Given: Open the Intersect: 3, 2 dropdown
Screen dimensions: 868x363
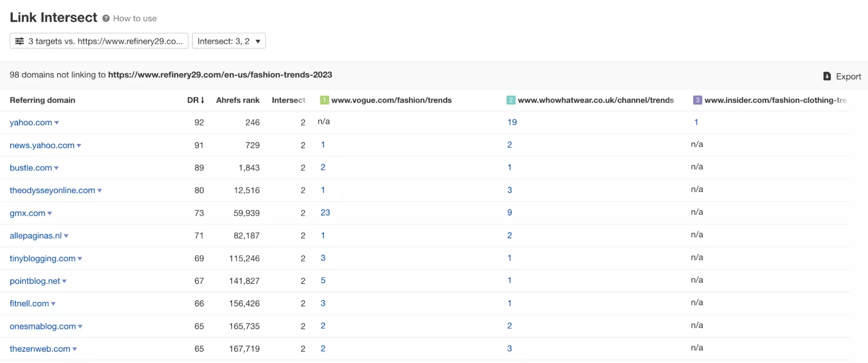Looking at the screenshot, I should coord(229,41).
